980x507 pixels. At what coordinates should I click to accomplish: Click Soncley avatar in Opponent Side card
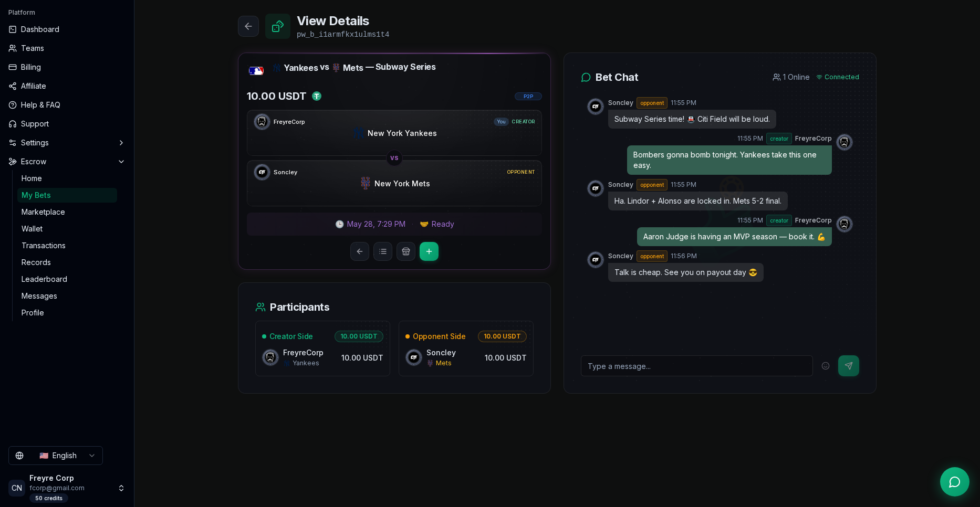point(414,357)
